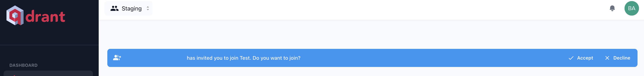Decline the invitation to join Test
This screenshot has height=76, width=644.
[x=618, y=58]
